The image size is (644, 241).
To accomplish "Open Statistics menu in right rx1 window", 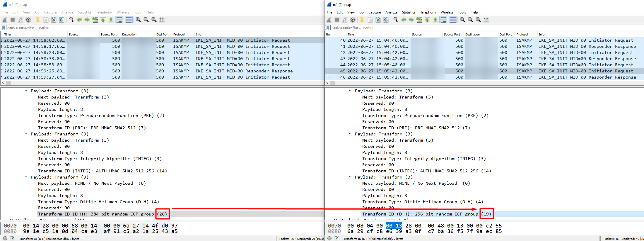I will point(409,12).
